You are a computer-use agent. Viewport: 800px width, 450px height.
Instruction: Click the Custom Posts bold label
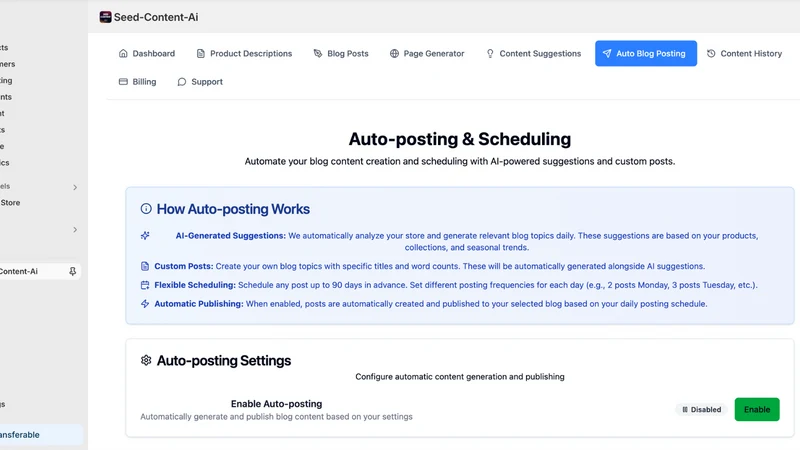tap(184, 266)
